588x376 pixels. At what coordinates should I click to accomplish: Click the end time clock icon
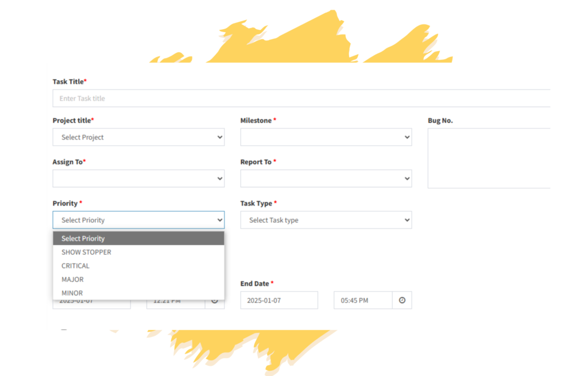[x=402, y=300]
